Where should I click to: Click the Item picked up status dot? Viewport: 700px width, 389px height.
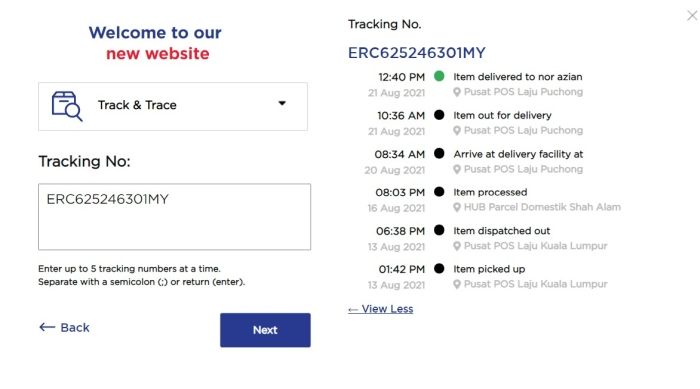click(439, 268)
